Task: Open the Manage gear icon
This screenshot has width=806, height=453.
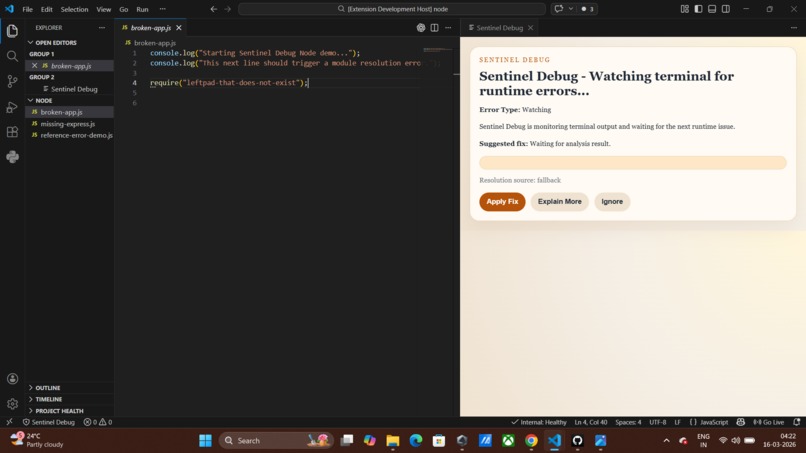Action: [12, 404]
